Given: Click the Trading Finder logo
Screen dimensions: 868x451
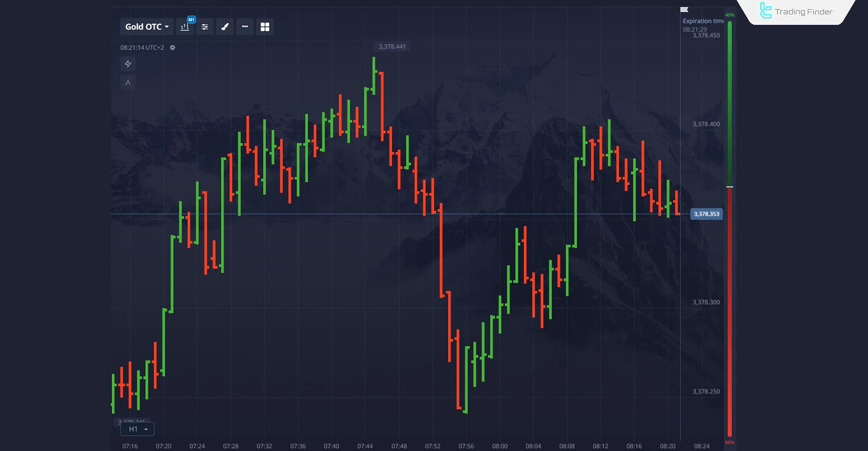Looking at the screenshot, I should [x=797, y=11].
